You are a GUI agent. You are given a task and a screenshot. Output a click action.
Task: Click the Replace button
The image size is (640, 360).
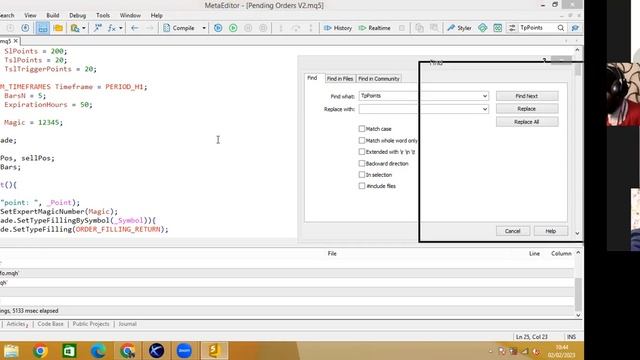(527, 109)
